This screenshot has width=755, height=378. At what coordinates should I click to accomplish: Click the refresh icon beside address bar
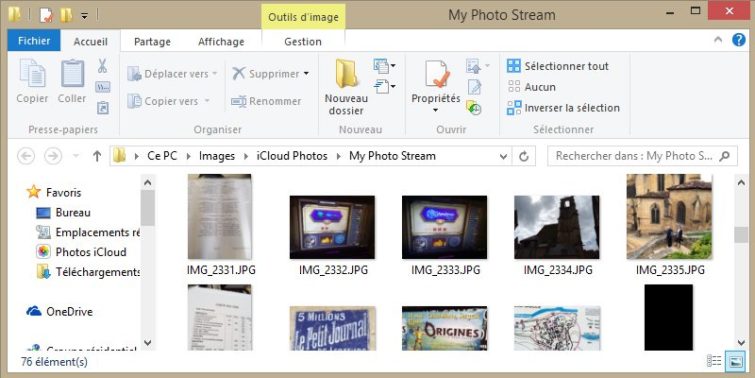point(524,156)
